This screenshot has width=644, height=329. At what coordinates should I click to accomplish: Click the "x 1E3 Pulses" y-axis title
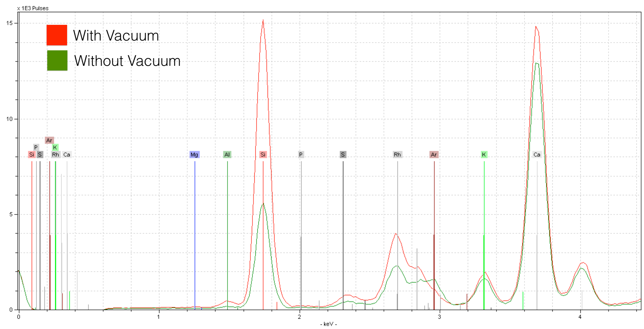tap(33, 8)
